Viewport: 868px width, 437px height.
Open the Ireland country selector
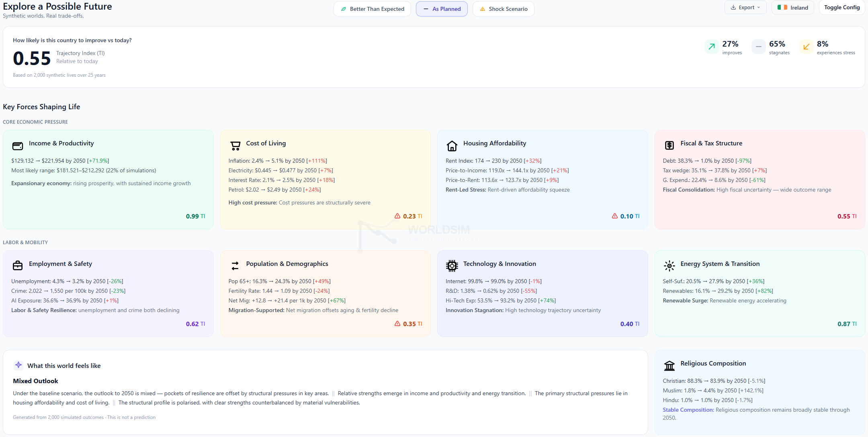(x=792, y=7)
